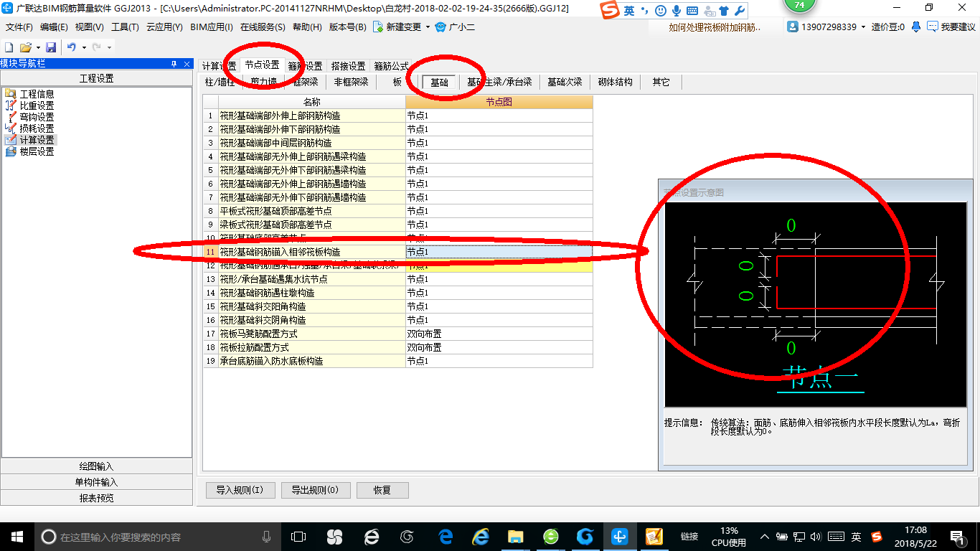This screenshot has width=980, height=551.
Task: Expand the 单构件输入 navigation section
Action: click(96, 482)
